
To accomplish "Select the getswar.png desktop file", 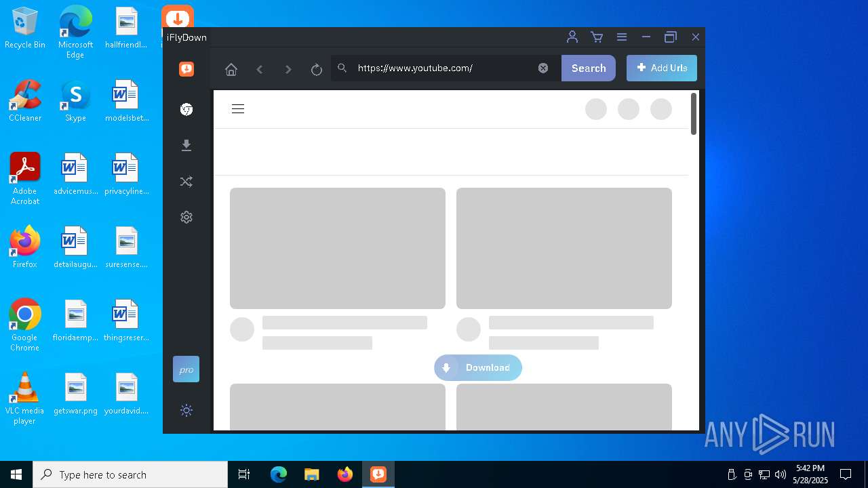I will click(x=75, y=393).
